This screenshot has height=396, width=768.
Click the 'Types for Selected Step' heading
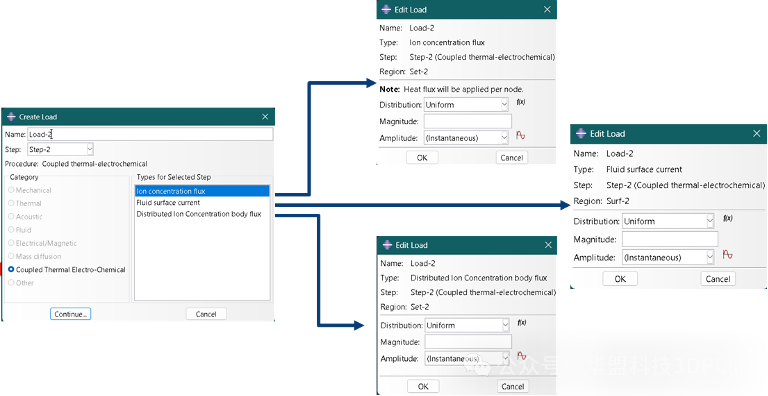coord(173,177)
